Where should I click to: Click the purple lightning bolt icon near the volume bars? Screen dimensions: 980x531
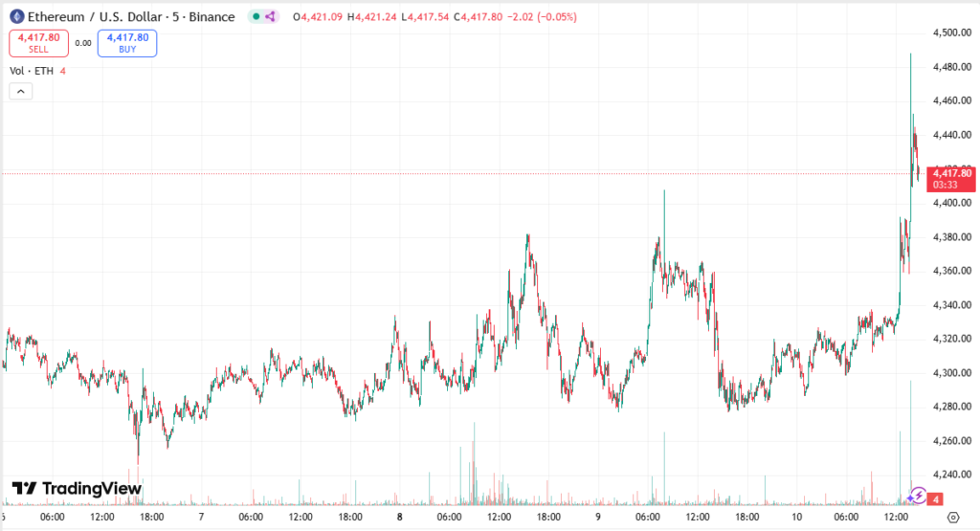[x=919, y=495]
